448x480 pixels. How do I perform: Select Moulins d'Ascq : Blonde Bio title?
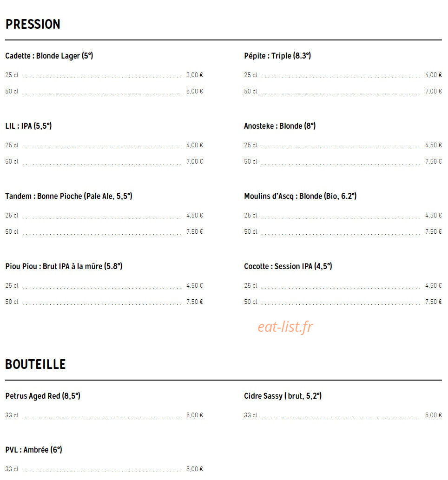point(300,196)
